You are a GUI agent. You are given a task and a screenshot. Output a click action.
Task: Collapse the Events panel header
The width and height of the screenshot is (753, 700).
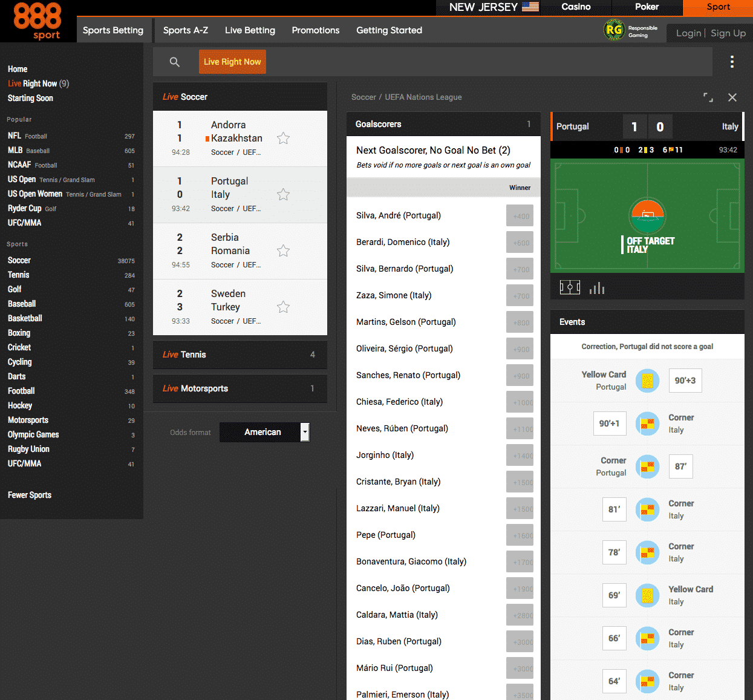[x=647, y=322]
